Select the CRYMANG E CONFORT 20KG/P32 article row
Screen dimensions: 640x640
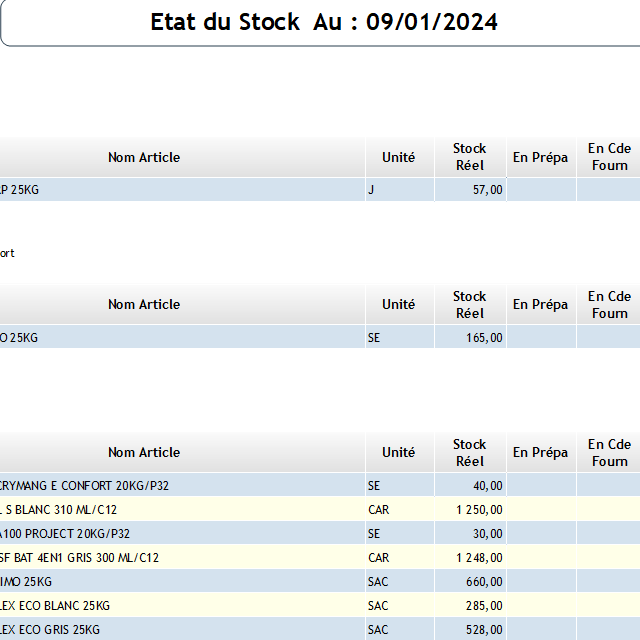pyautogui.click(x=83, y=486)
